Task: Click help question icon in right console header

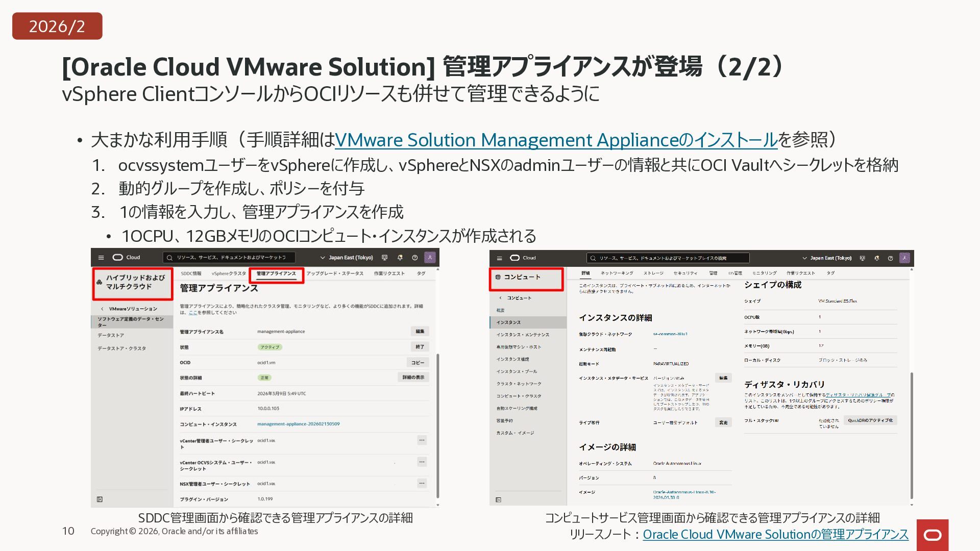Action: [890, 258]
